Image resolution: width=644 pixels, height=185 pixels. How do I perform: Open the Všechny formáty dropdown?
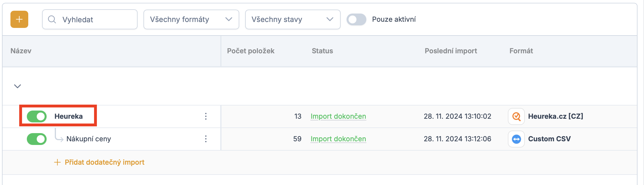(191, 19)
